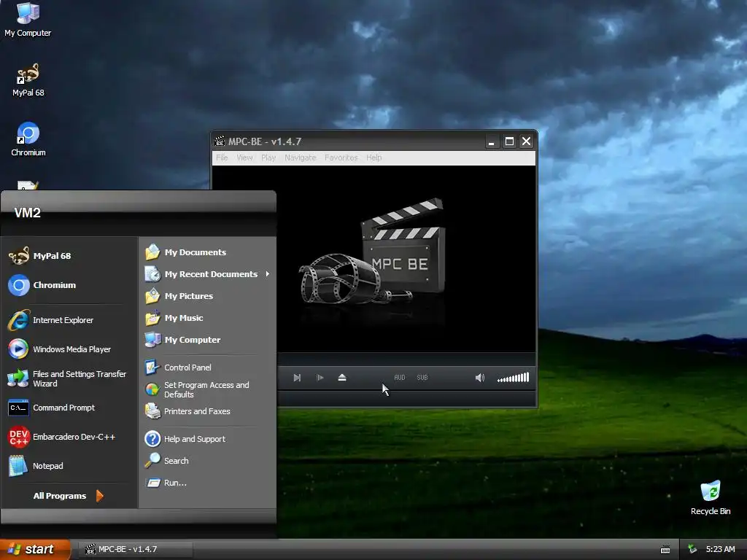Open Help and Support
The height and width of the screenshot is (560, 747).
[x=208, y=438]
